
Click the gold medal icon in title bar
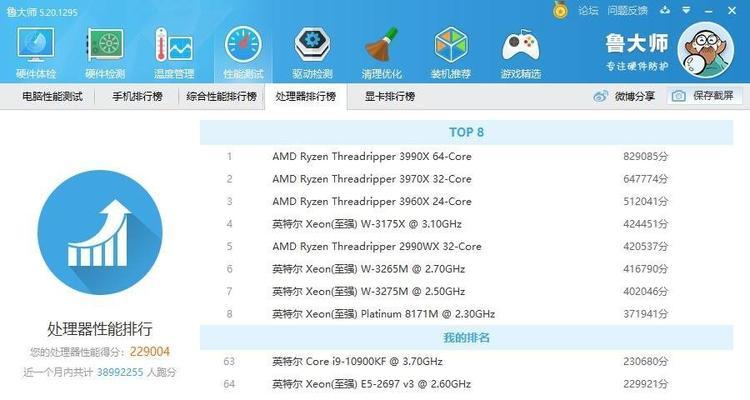(560, 10)
